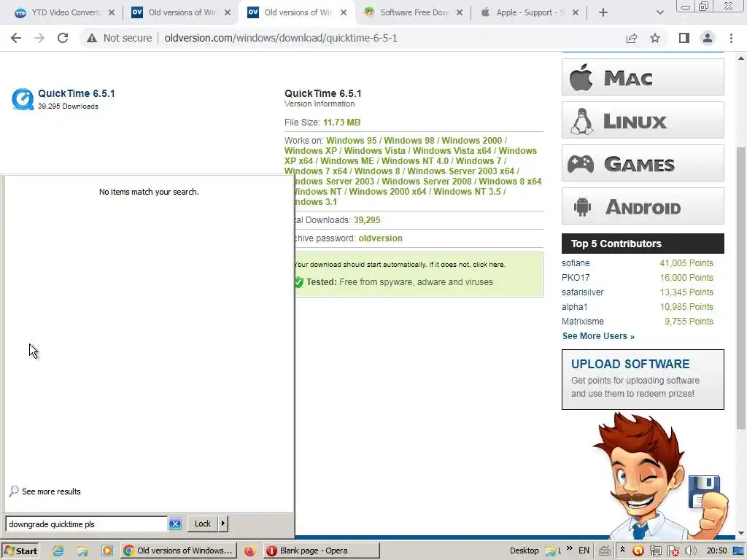Close the YTD Video Converter tab

[112, 12]
